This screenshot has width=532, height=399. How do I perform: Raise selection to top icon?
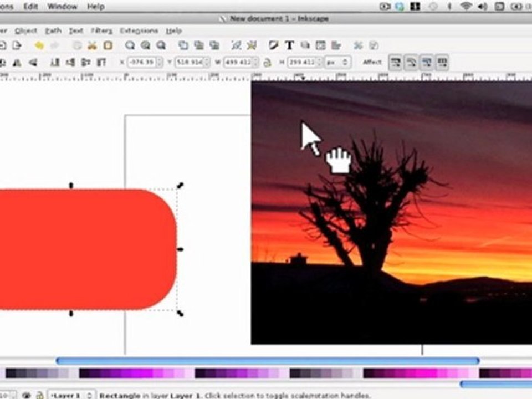pos(101,63)
